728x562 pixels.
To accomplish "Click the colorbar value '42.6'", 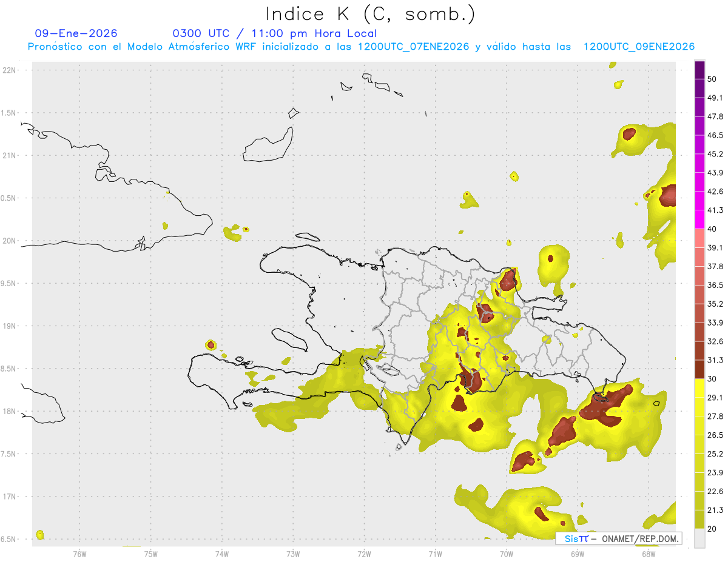I will (x=715, y=192).
